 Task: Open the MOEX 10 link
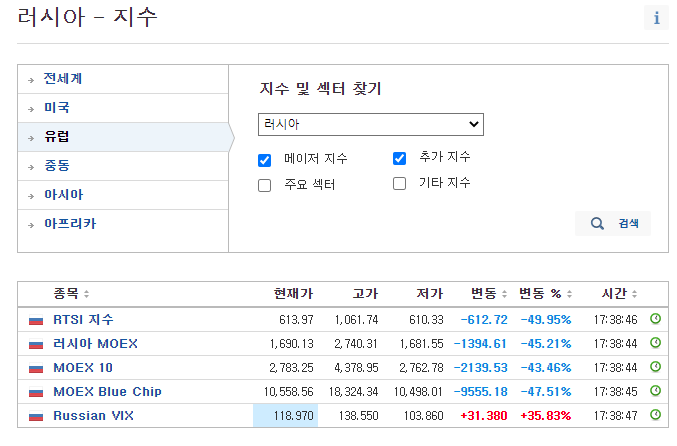(83, 368)
